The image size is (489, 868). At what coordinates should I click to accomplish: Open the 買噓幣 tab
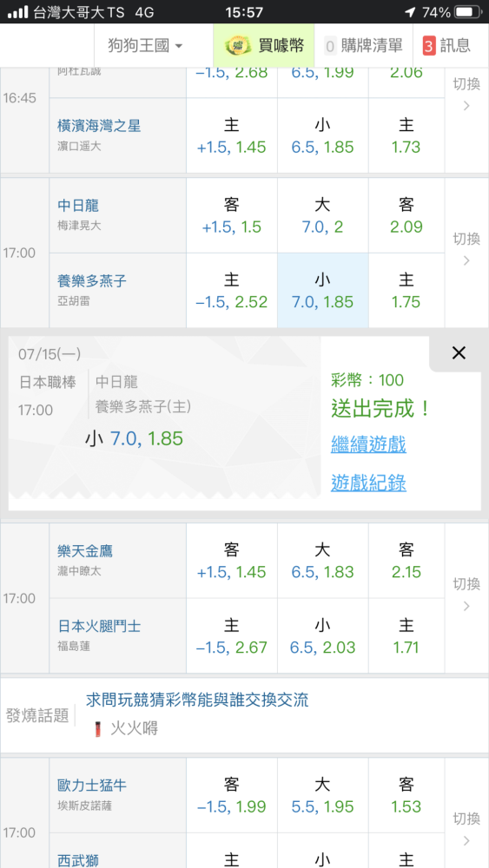pyautogui.click(x=264, y=46)
